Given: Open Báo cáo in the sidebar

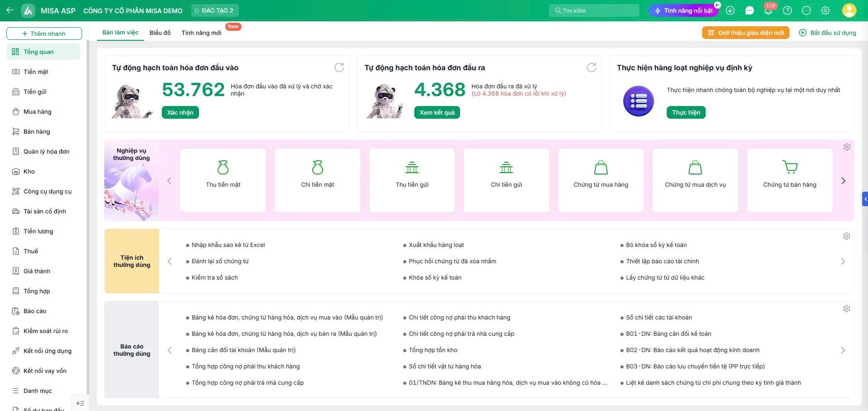Looking at the screenshot, I should [43, 311].
